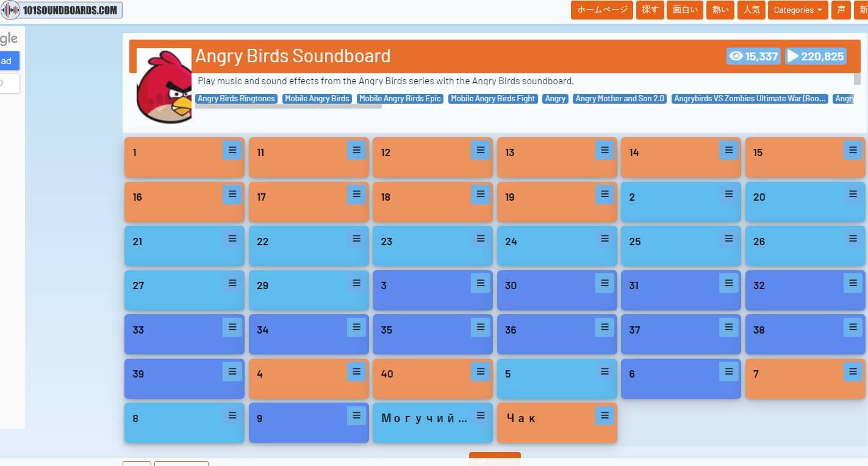Open the menu icon on sound 7
The width and height of the screenshot is (868, 466).
[x=853, y=371]
